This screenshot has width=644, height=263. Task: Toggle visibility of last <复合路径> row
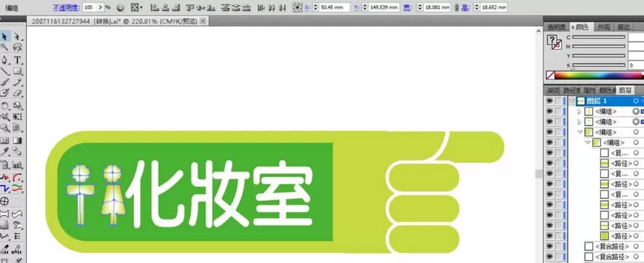click(x=549, y=257)
